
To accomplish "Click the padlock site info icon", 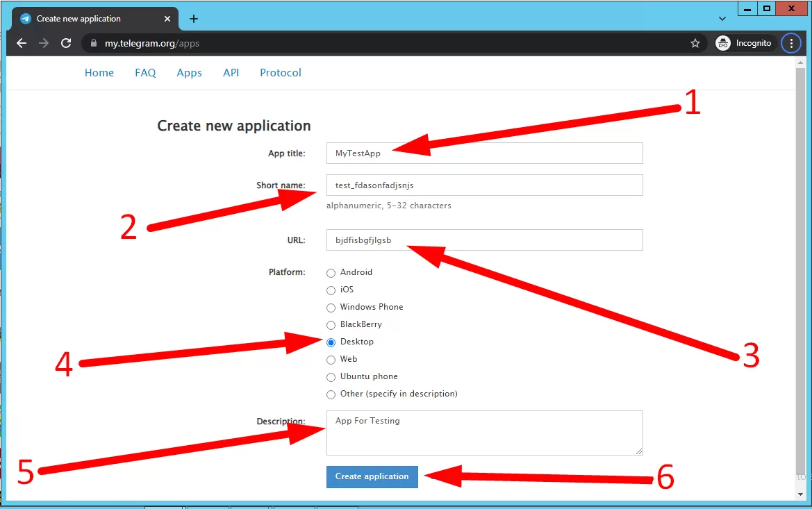I will 94,43.
